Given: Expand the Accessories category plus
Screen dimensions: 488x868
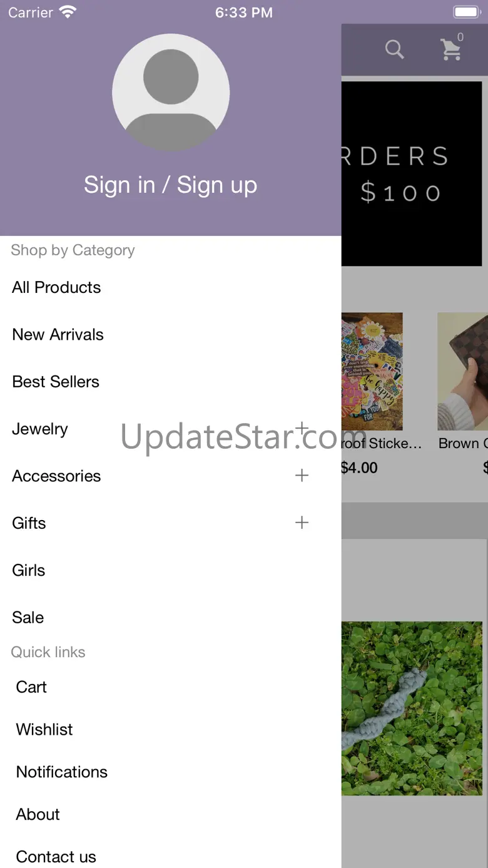Looking at the screenshot, I should [302, 476].
